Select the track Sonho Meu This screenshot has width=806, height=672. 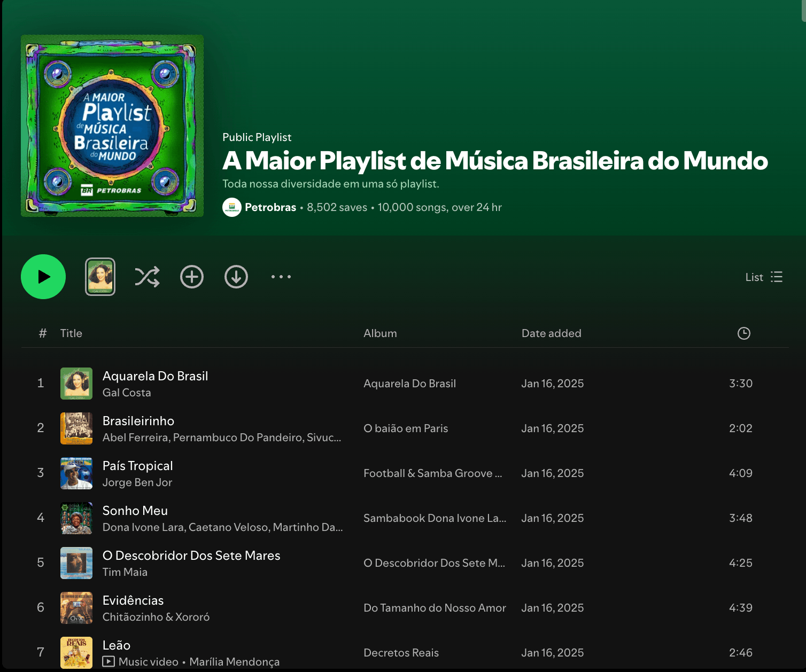(135, 511)
